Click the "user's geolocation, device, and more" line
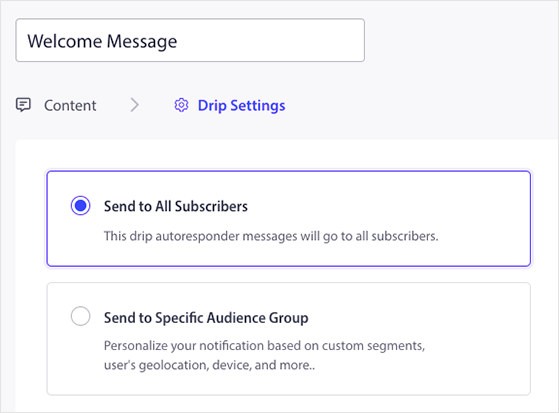Image resolution: width=559 pixels, height=413 pixels. pyautogui.click(x=209, y=365)
